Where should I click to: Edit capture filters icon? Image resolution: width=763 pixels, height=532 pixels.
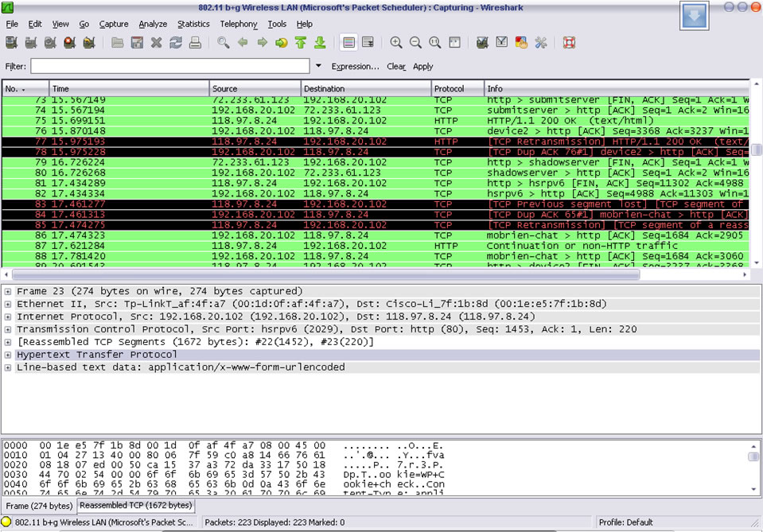click(x=482, y=43)
